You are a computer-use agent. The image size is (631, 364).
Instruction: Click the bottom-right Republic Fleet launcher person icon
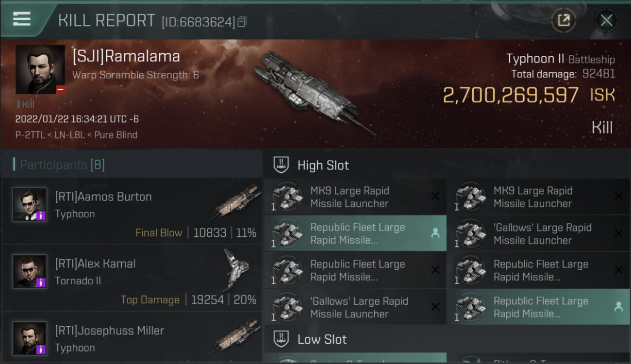(x=618, y=307)
